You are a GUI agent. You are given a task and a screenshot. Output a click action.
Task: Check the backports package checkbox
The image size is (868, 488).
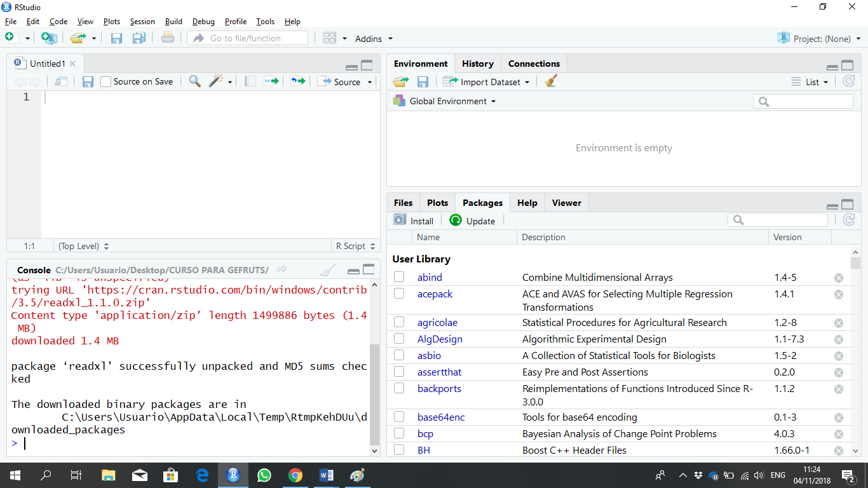click(399, 388)
